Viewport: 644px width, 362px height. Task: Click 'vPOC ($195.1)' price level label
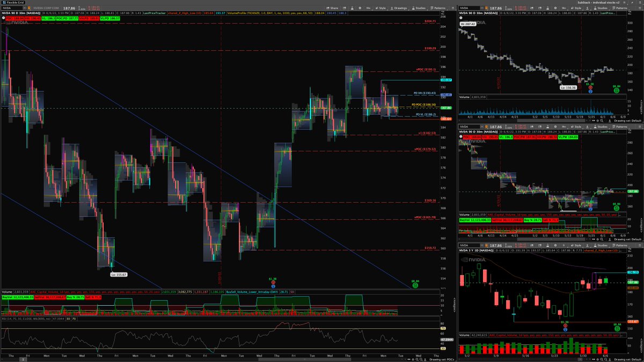(x=426, y=69)
